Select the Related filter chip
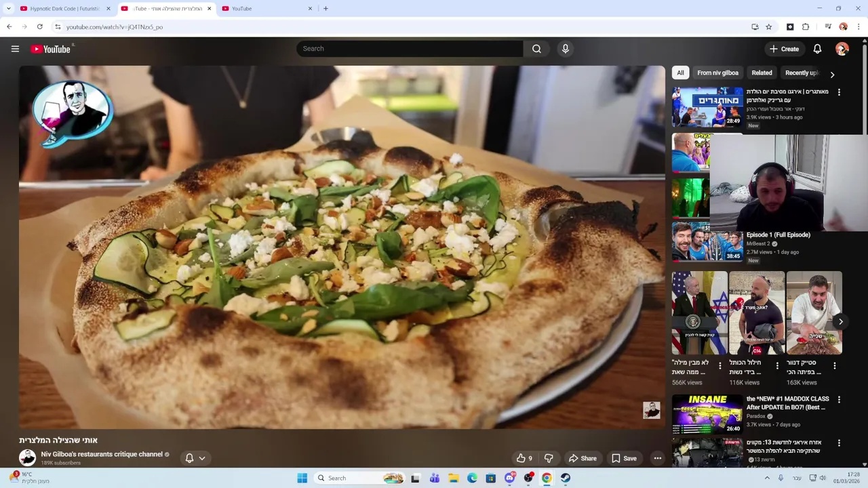The image size is (868, 488). click(x=762, y=73)
